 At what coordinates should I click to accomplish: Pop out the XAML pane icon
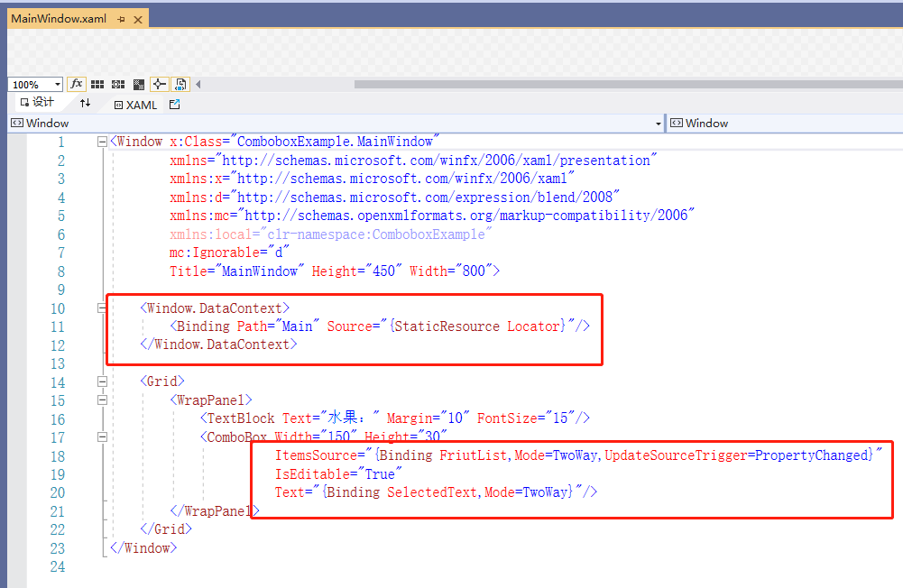coord(174,105)
